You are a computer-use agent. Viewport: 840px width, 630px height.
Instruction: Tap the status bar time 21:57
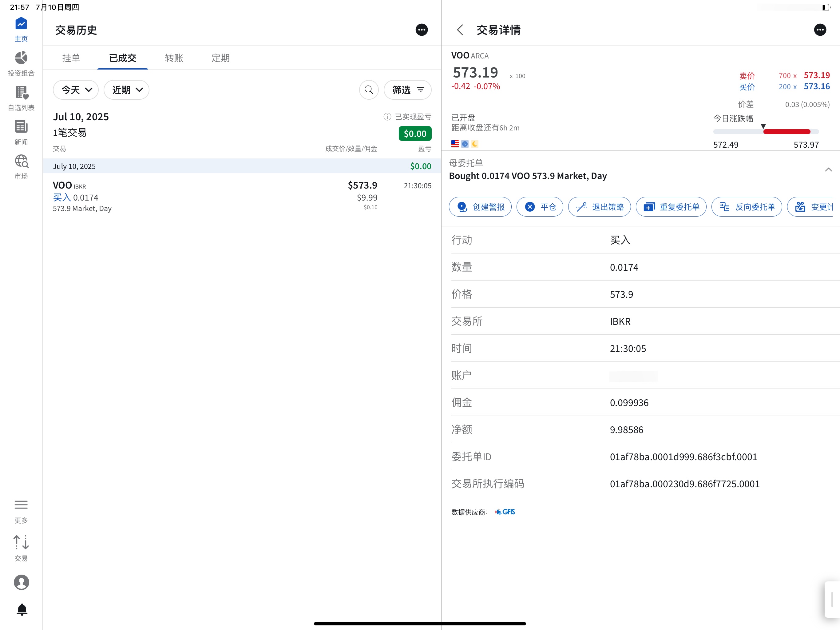[x=19, y=7]
